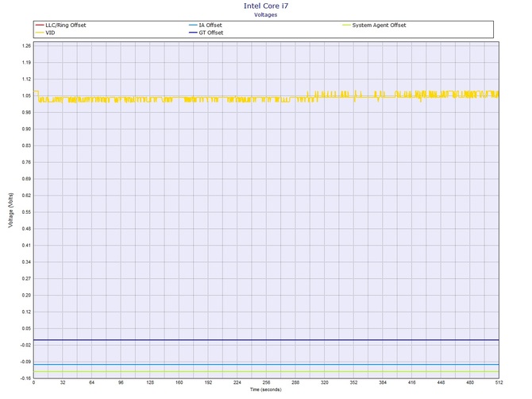The width and height of the screenshot is (532, 399).
Task: Click the 256 x-axis tick label
Action: [x=266, y=382]
